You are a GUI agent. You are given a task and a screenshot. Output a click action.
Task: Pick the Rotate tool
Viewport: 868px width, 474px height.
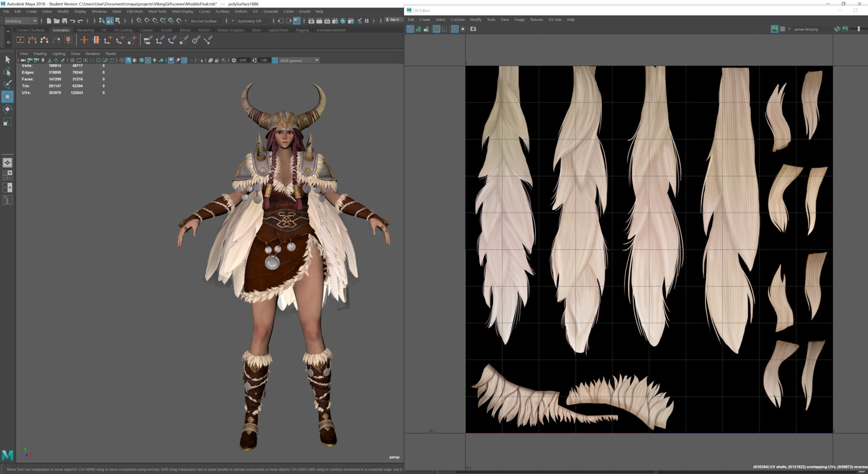click(x=8, y=109)
